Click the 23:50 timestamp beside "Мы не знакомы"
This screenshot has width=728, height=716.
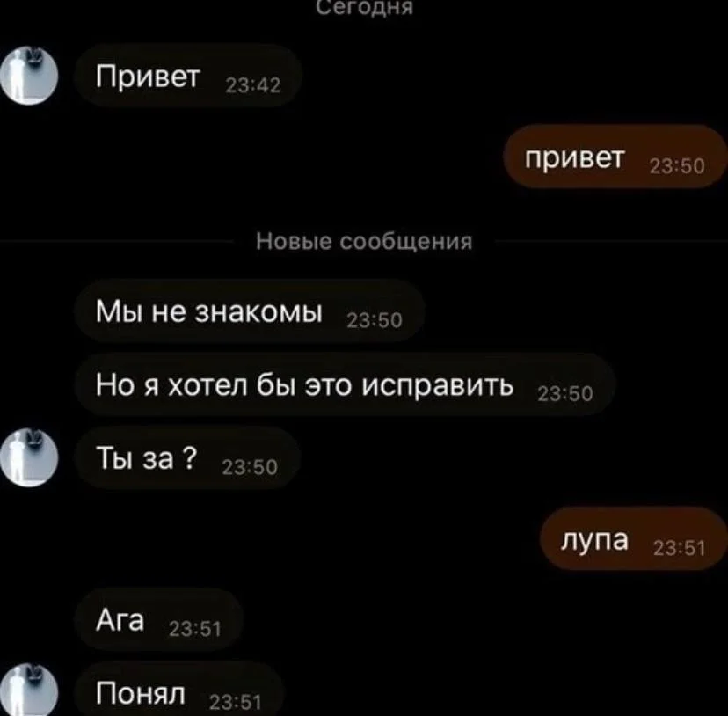375,320
